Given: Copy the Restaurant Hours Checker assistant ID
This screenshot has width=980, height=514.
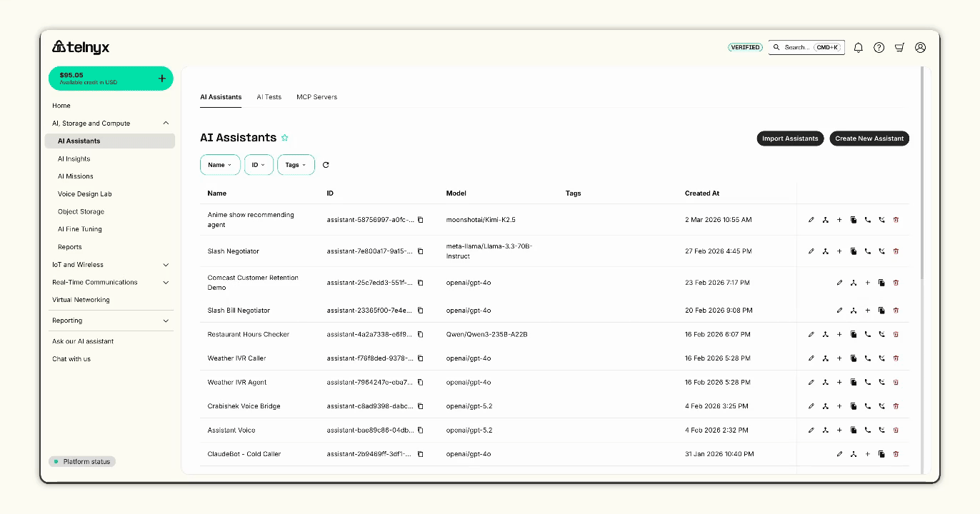Looking at the screenshot, I should [x=420, y=334].
